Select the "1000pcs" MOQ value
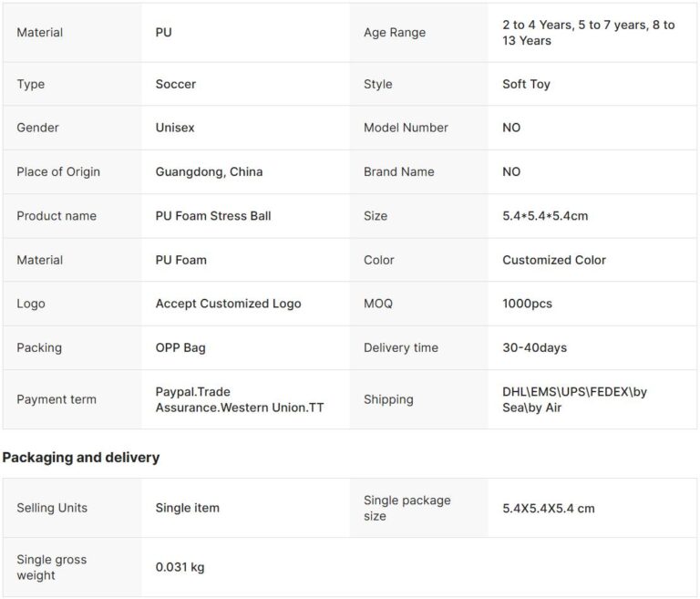This screenshot has width=700, height=599. click(527, 304)
